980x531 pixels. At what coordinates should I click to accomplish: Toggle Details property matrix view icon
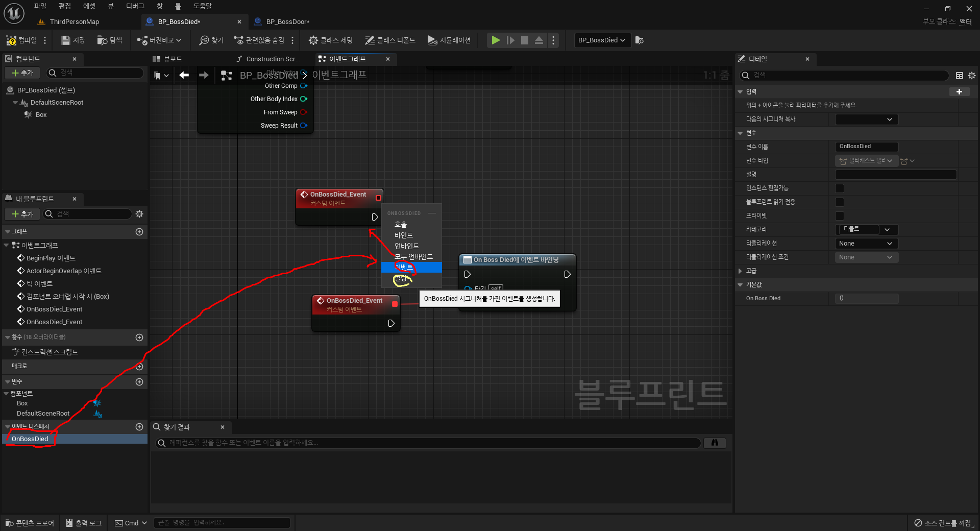point(960,76)
